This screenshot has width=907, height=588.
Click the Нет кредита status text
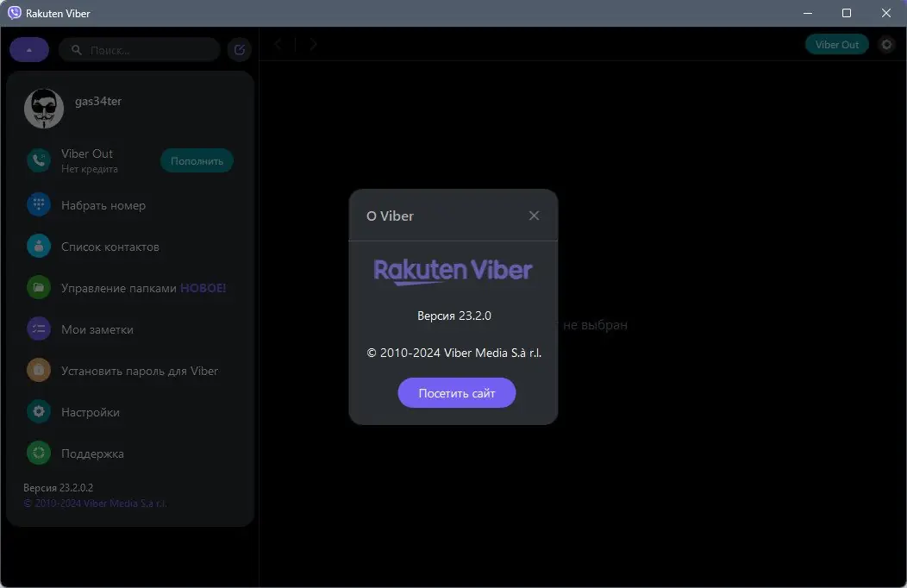coord(90,169)
